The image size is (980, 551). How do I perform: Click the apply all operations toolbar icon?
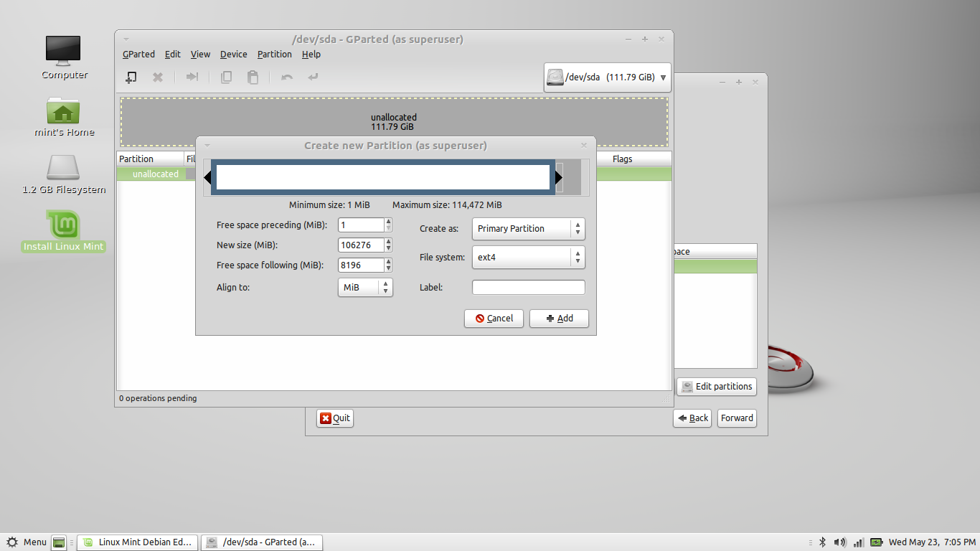click(314, 77)
